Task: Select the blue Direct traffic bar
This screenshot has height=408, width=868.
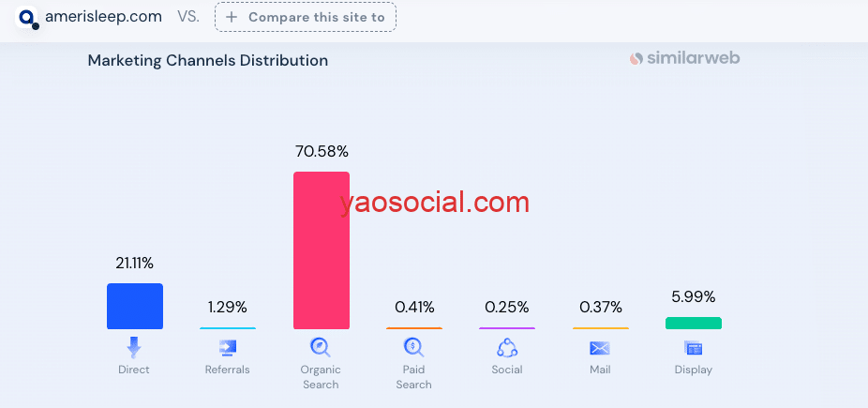Action: [135, 306]
